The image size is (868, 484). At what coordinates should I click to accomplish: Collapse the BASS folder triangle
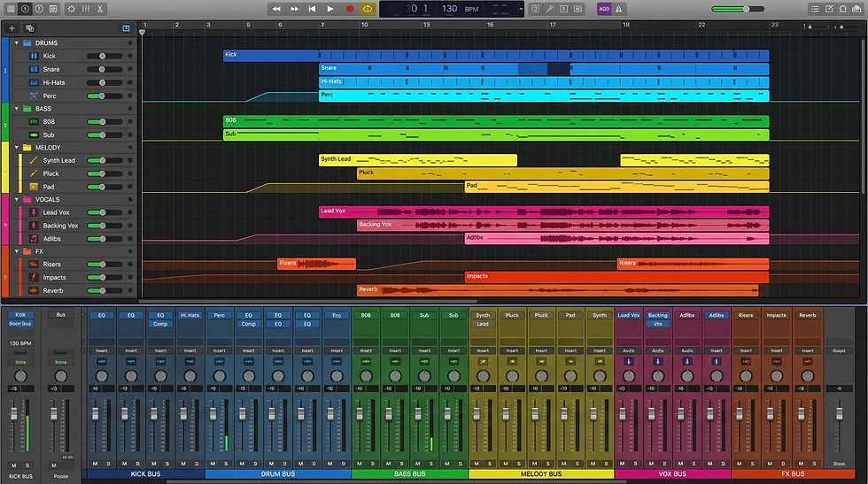point(17,109)
